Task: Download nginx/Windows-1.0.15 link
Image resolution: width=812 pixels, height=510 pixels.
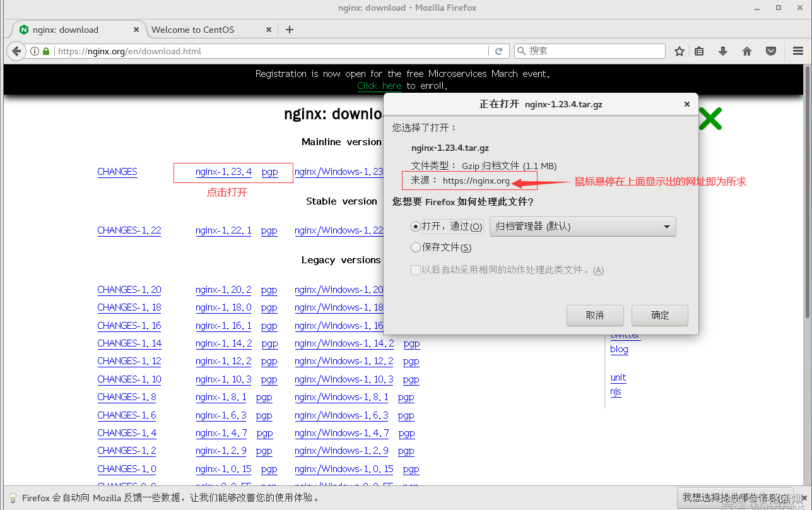Action: pyautogui.click(x=344, y=469)
